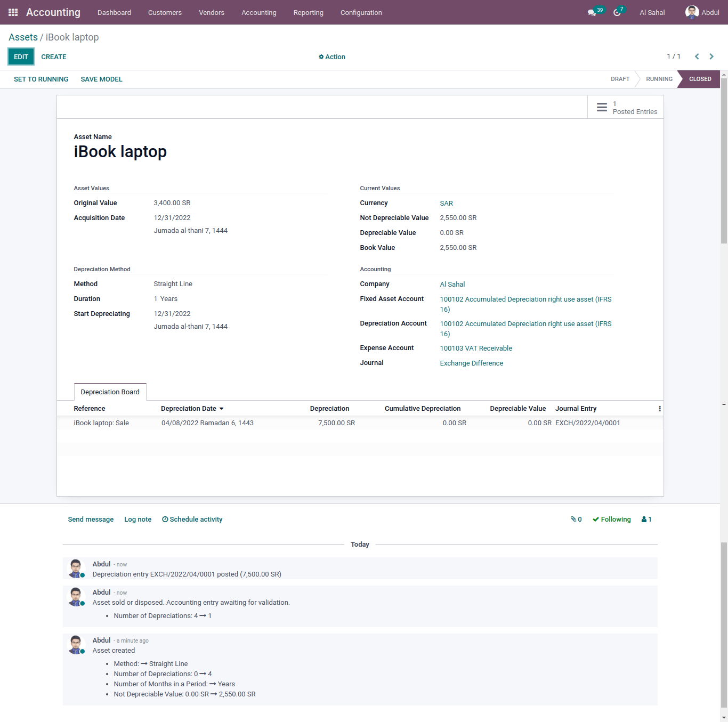Sort by the Reference column header
The height and width of the screenshot is (722, 728).
tap(90, 409)
